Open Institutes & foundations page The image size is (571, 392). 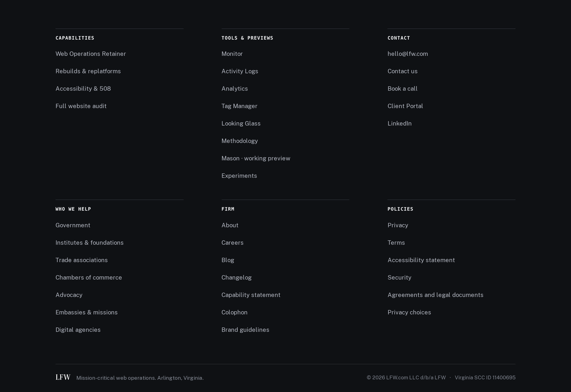click(89, 243)
